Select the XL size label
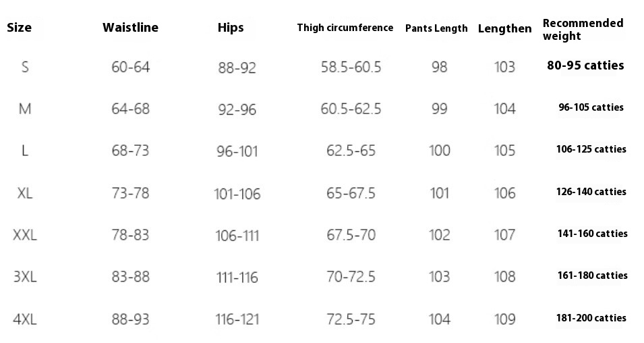The height and width of the screenshot is (343, 644). (x=25, y=193)
